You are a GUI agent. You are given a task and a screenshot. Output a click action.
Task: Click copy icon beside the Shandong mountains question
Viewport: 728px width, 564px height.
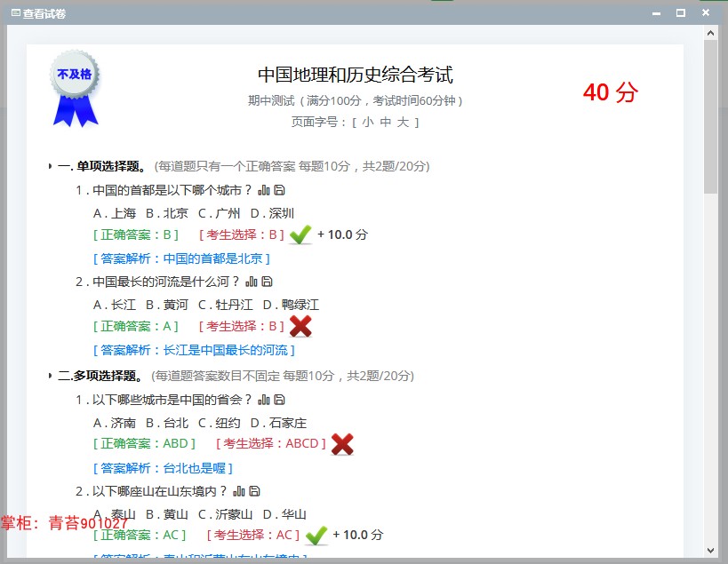click(254, 493)
